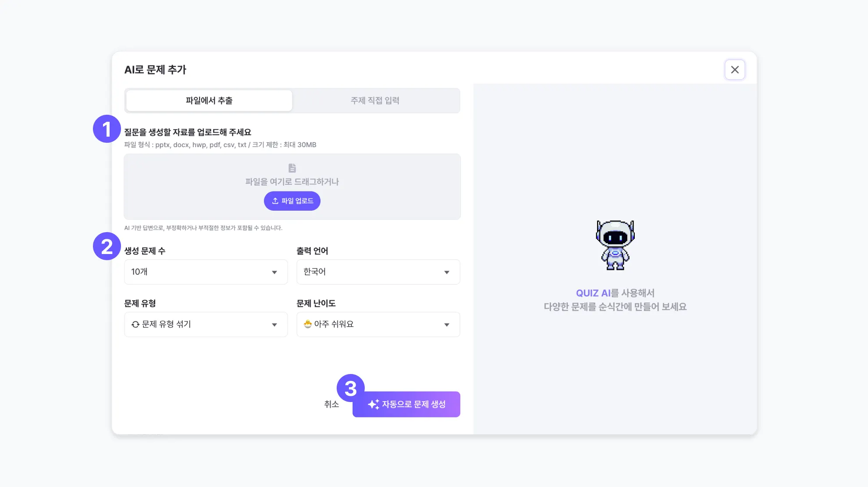Screen dimensions: 868x487
Task: Click the 취소 button
Action: 331,404
